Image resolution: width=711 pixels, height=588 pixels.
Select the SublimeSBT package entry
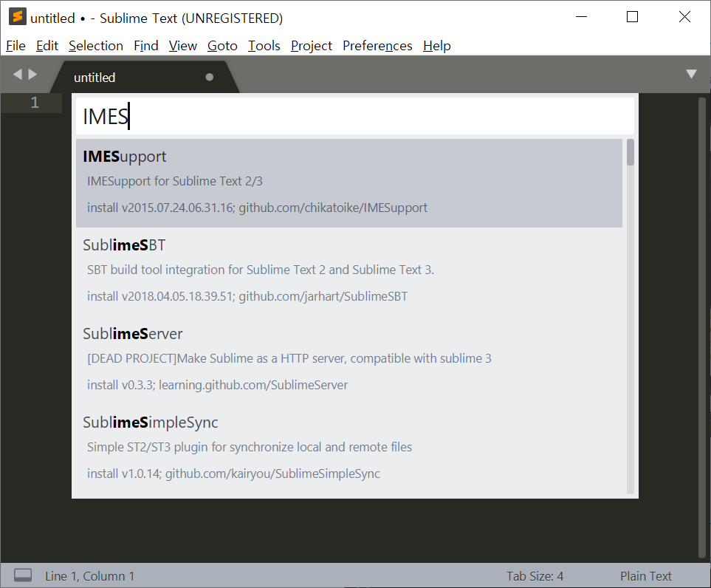tap(349, 271)
